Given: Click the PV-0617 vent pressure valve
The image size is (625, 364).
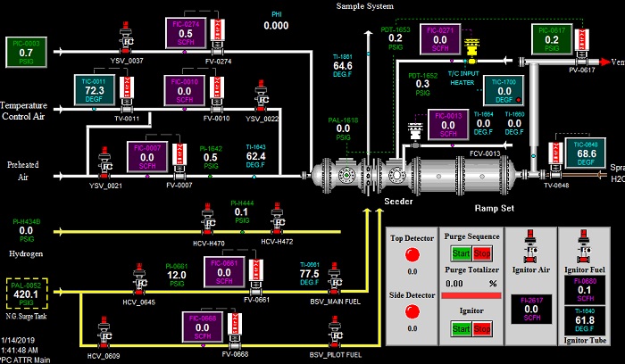Looking at the screenshot, I should 581,47.
